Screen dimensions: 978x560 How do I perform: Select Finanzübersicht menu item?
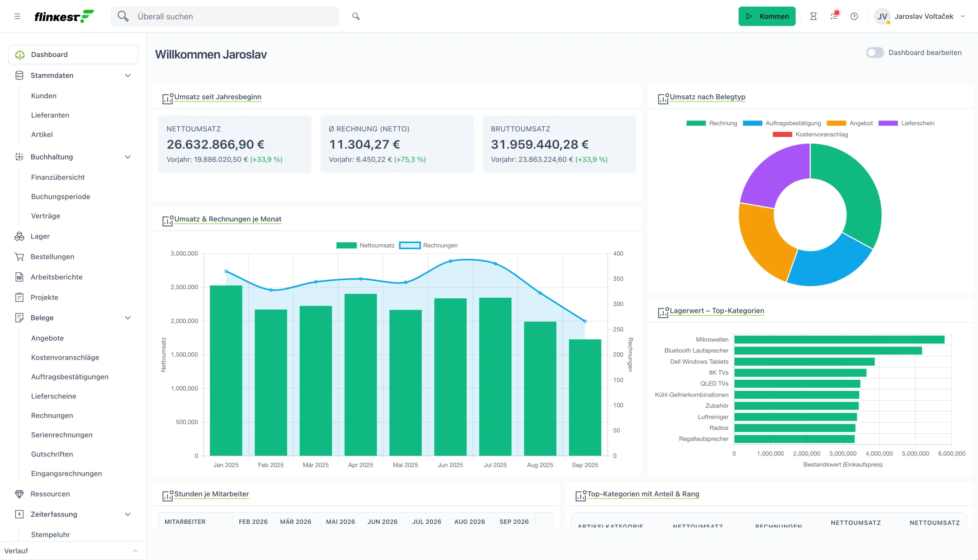(58, 177)
